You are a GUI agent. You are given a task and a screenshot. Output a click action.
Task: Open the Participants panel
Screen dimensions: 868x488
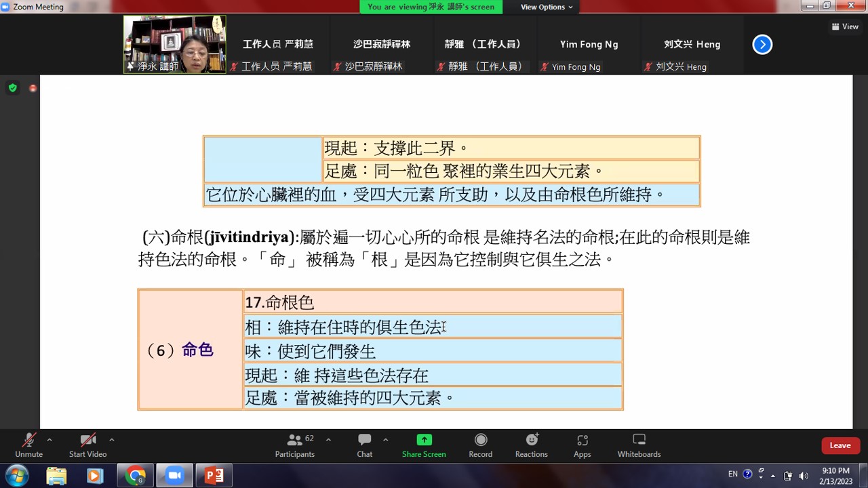294,445
